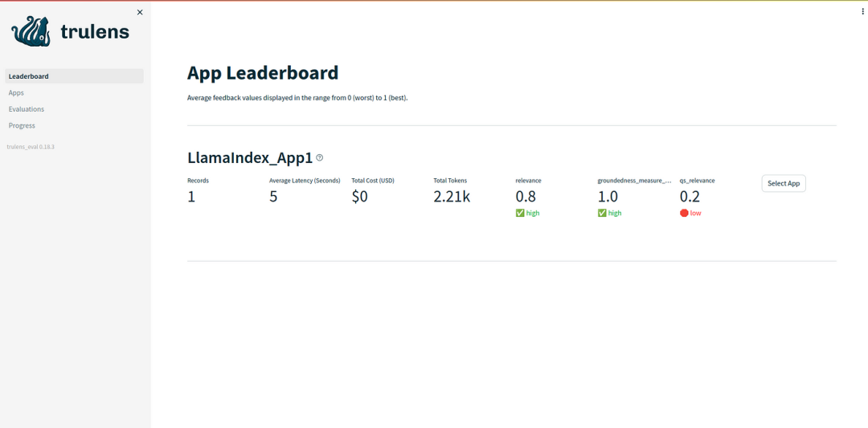This screenshot has height=428, width=868.
Task: Go to the Apps page
Action: point(74,93)
